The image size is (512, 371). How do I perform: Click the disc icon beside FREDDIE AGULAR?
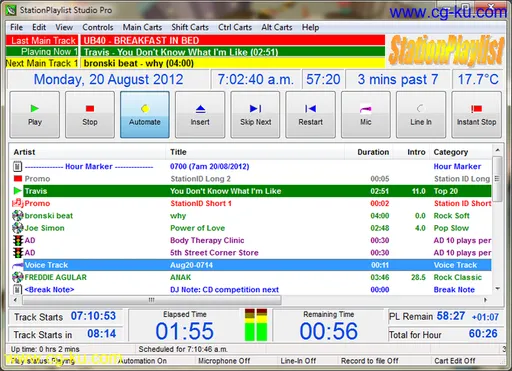17,277
